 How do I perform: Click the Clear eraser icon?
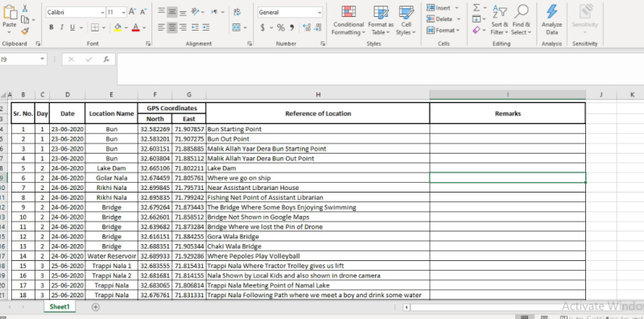click(477, 30)
